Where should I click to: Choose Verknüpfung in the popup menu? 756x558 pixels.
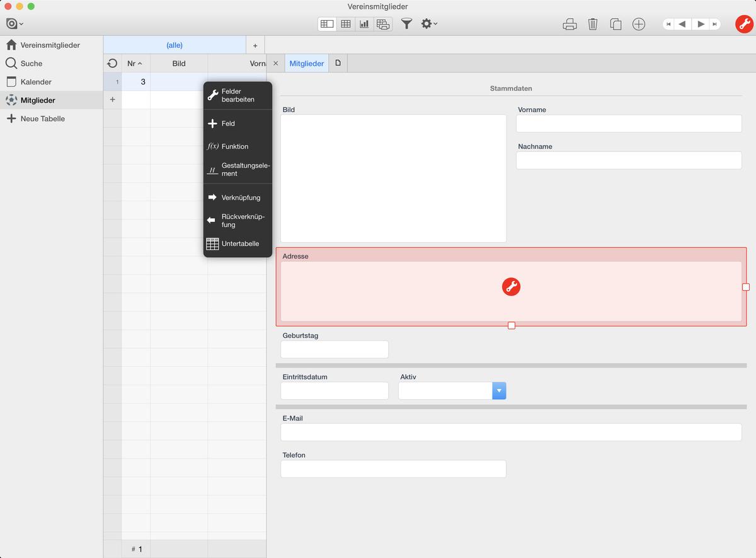[x=238, y=197]
